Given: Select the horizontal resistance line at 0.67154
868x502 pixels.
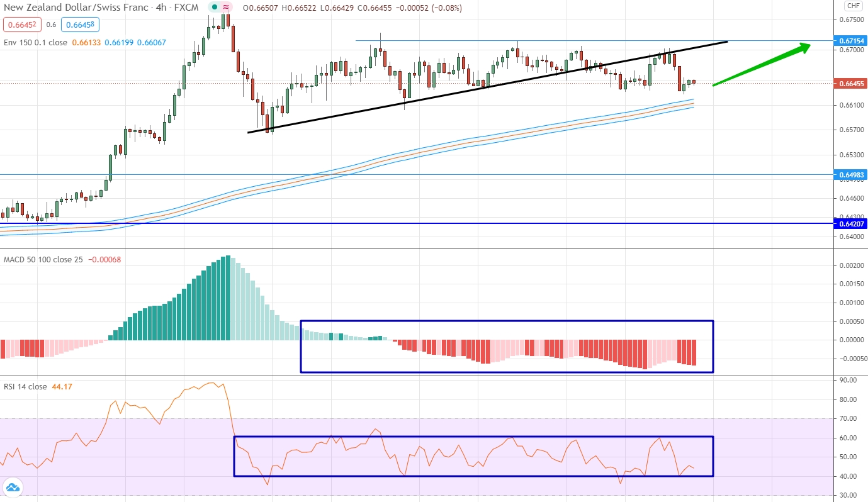Looking at the screenshot, I should tap(594, 41).
